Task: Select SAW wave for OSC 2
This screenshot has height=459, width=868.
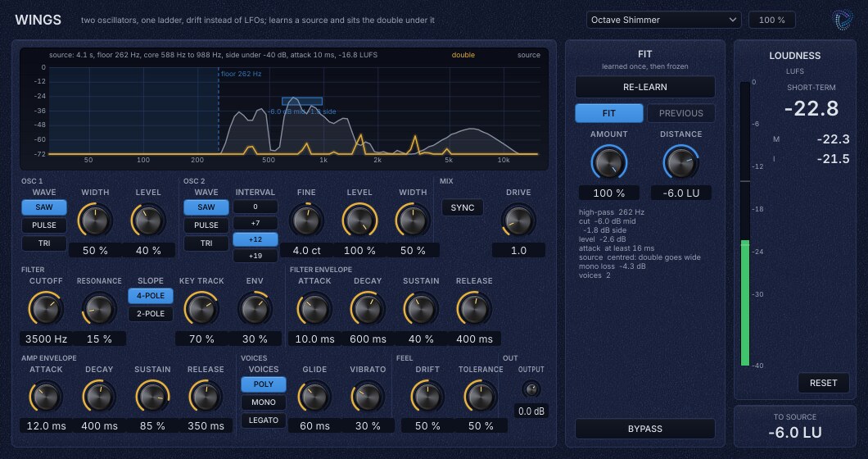Action: (206, 207)
